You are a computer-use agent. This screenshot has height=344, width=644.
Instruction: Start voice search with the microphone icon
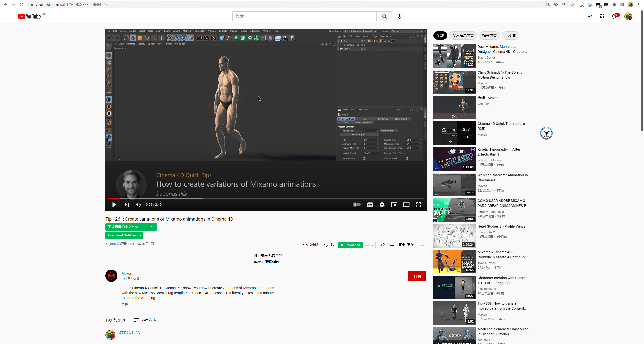(399, 16)
